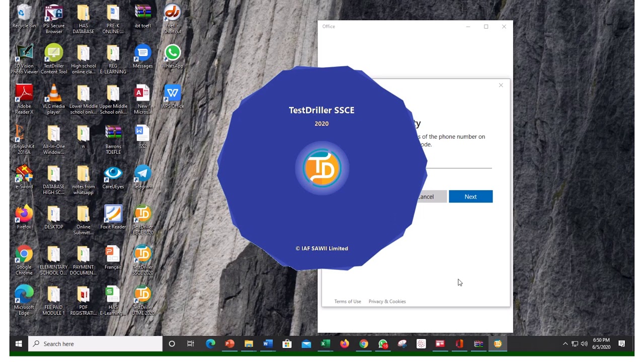The height and width of the screenshot is (362, 644).
Task: Open the Recycle Bin desktop icon
Action: 24,17
